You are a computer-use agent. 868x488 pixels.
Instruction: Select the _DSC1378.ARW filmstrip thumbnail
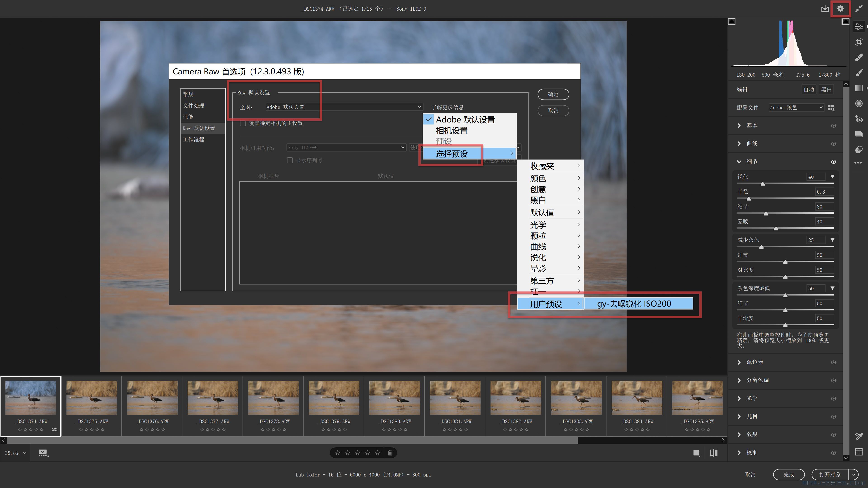point(273,398)
